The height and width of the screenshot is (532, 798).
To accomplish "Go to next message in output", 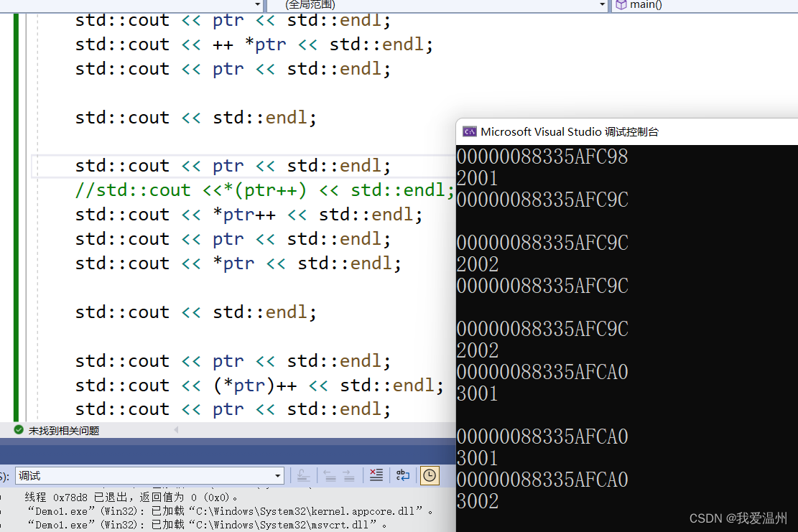I will point(348,475).
